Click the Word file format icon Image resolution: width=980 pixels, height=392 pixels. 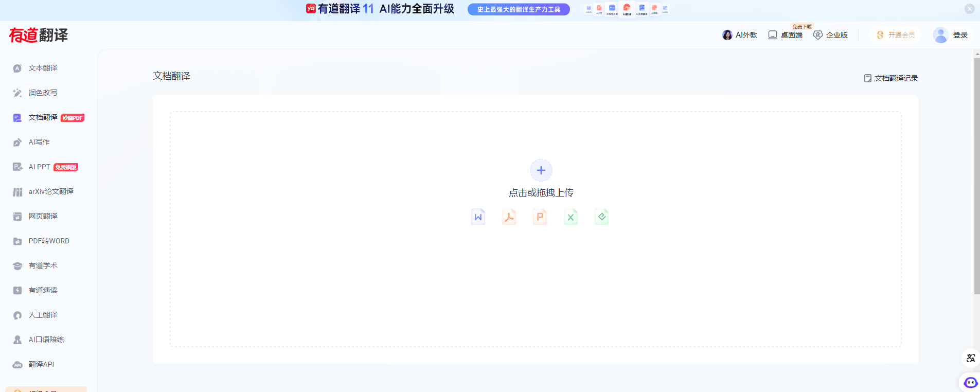[x=478, y=217]
